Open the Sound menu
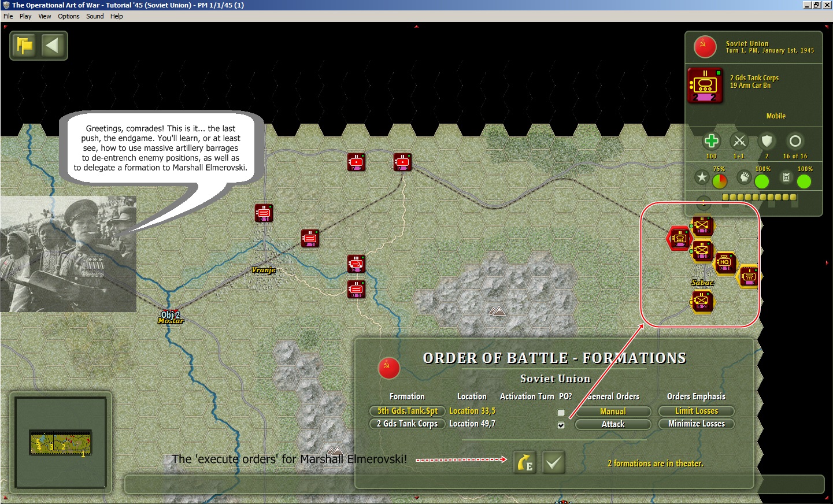 [95, 16]
